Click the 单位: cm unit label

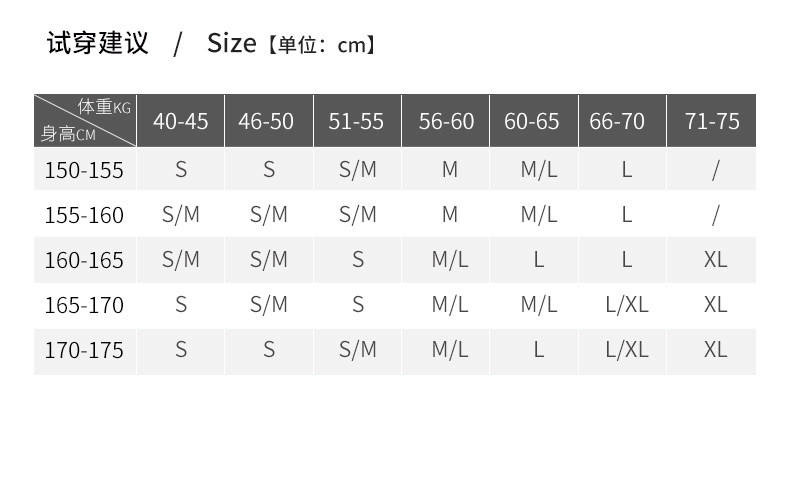click(x=322, y=45)
